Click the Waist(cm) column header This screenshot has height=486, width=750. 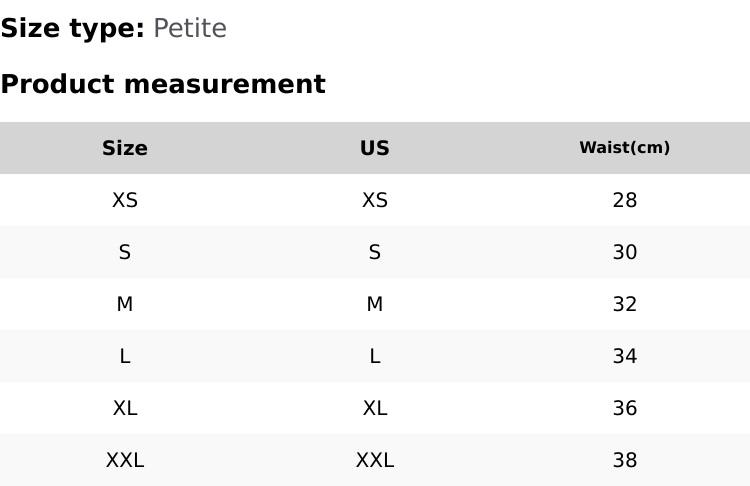point(625,148)
